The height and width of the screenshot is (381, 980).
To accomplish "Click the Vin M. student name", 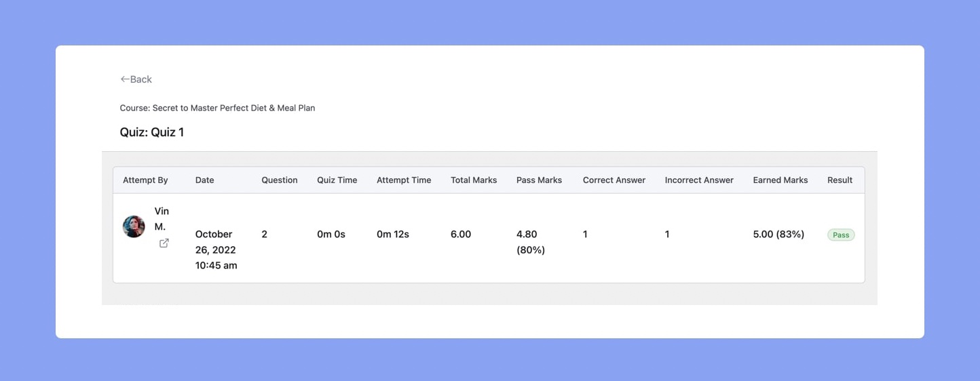I will pyautogui.click(x=162, y=219).
